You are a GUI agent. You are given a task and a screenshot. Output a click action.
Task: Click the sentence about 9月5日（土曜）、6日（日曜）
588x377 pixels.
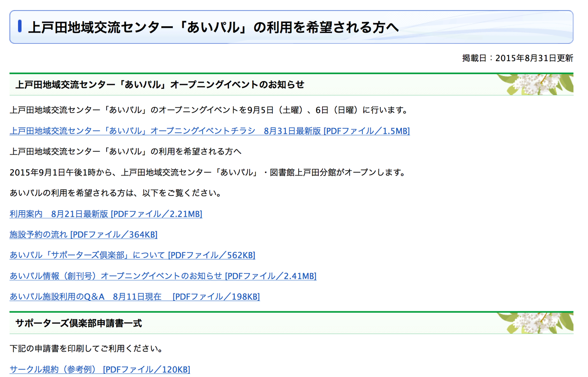(209, 110)
